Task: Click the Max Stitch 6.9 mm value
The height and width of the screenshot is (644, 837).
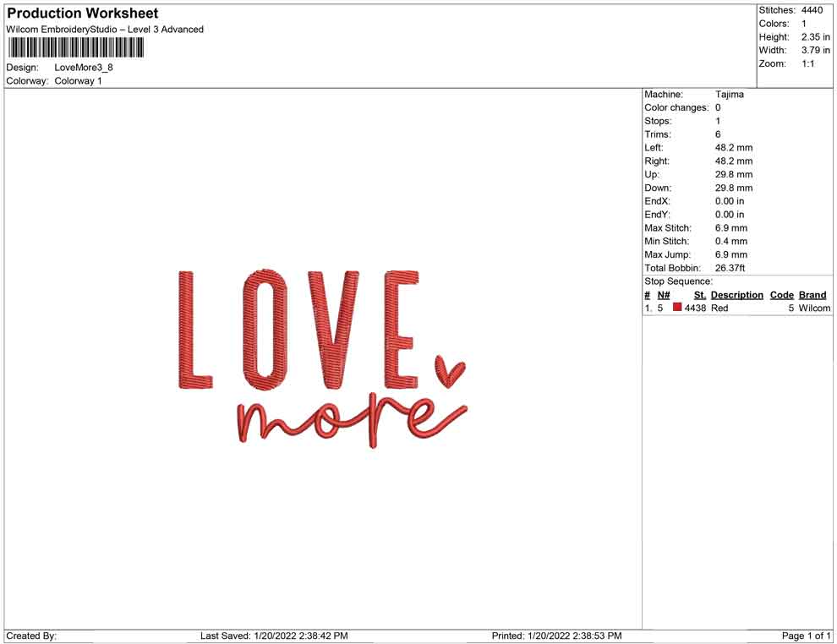Action: pos(731,227)
